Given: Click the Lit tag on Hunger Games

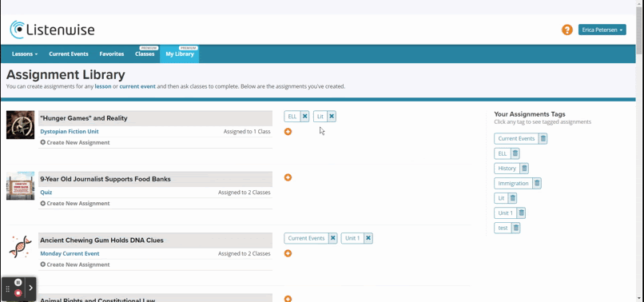Looking at the screenshot, I should [320, 117].
